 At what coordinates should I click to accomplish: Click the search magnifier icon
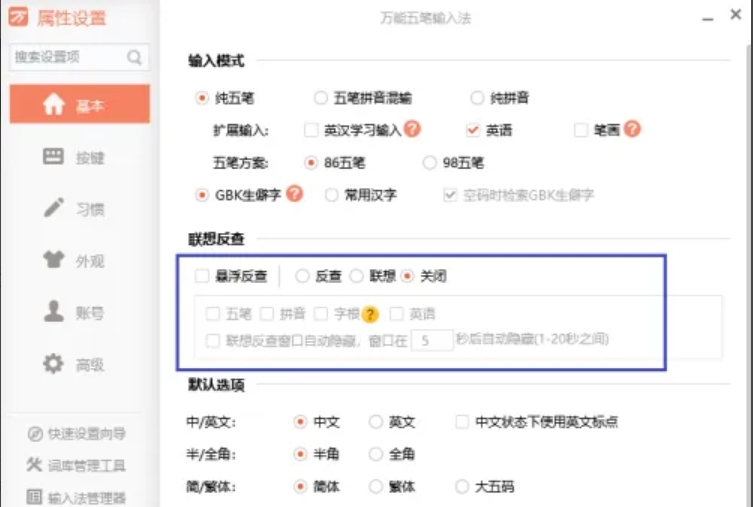pos(134,58)
